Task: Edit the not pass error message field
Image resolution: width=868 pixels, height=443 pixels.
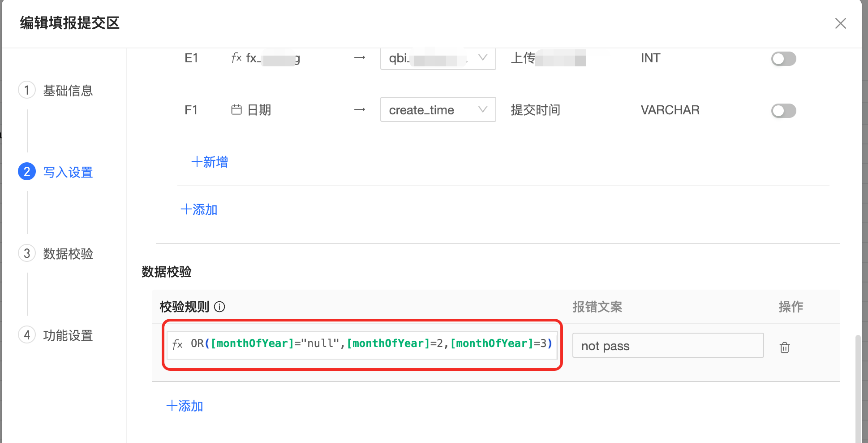Action: 667,346
